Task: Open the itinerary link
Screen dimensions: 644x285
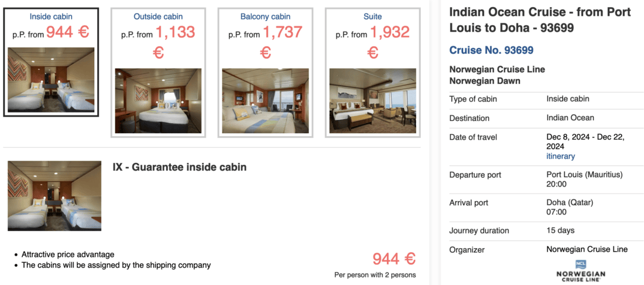Action: [x=560, y=156]
